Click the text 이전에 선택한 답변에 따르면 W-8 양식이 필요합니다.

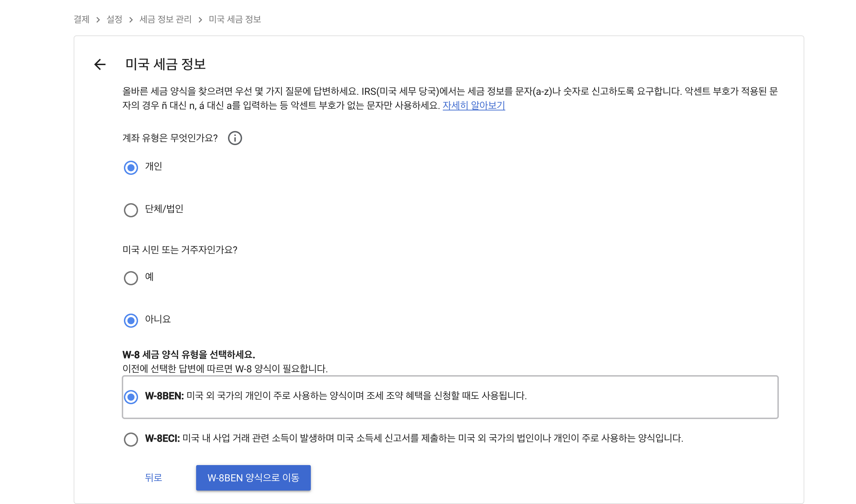coord(225,368)
